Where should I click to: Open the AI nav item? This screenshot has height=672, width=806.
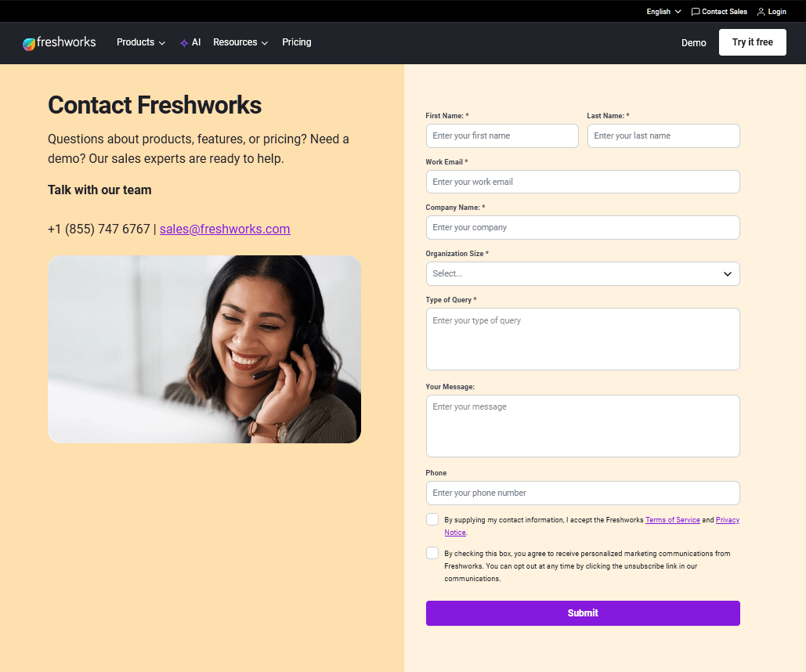point(190,42)
